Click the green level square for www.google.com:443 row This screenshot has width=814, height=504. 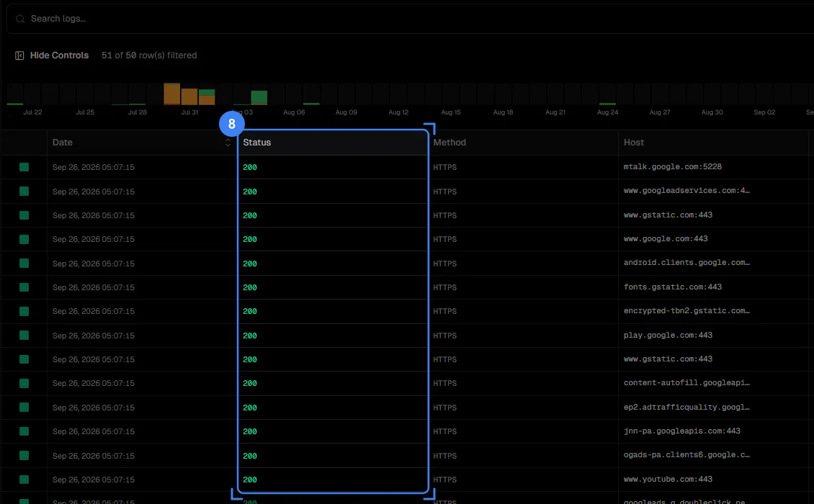24,239
